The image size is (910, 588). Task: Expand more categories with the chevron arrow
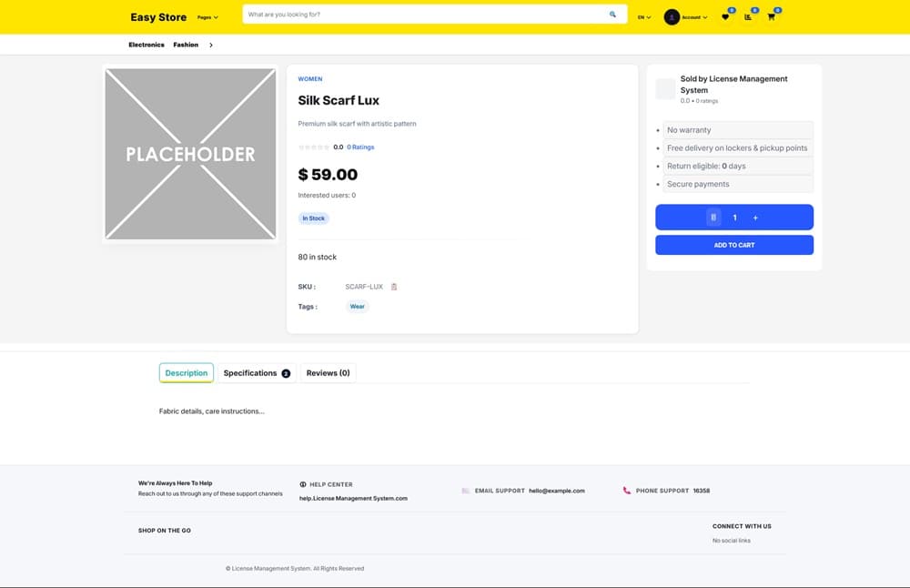coord(211,45)
